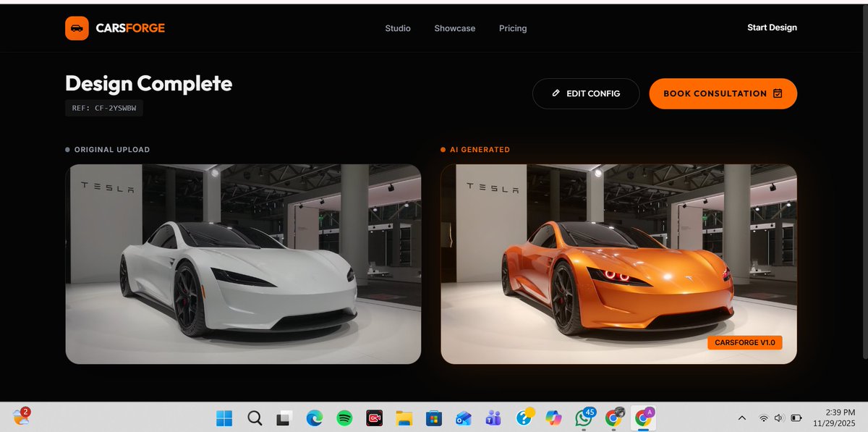Open Microsoft Store from taskbar
The width and height of the screenshot is (868, 432).
pos(434,418)
